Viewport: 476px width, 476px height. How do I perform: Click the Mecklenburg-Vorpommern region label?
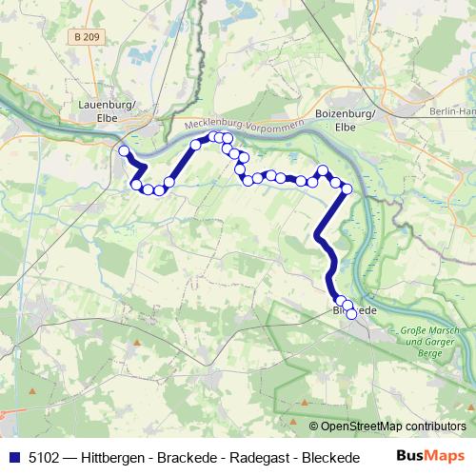pos(245,125)
